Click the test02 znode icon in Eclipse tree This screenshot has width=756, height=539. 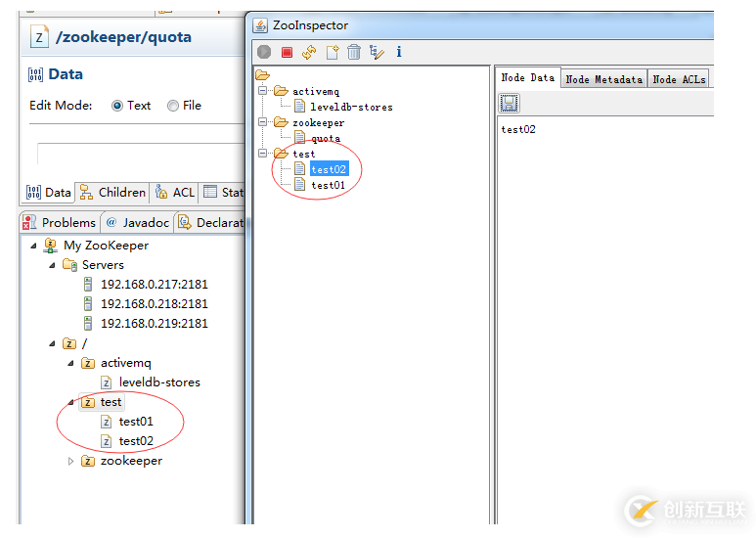pyautogui.click(x=107, y=440)
